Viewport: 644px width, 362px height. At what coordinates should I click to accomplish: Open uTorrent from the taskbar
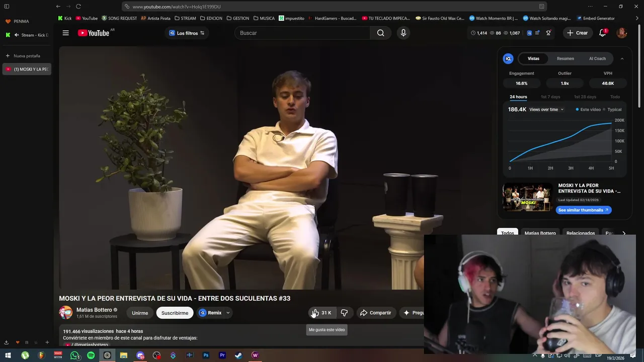click(x=25, y=355)
